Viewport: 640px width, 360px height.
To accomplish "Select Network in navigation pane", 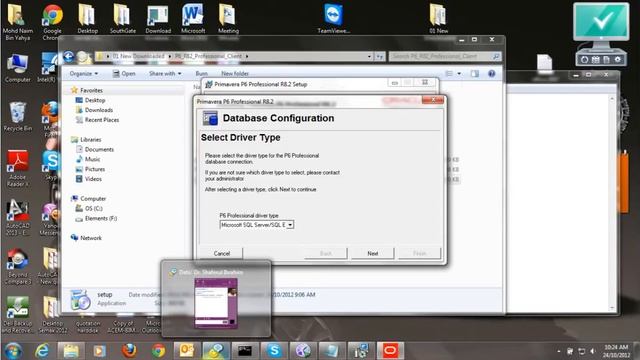I will coord(91,238).
